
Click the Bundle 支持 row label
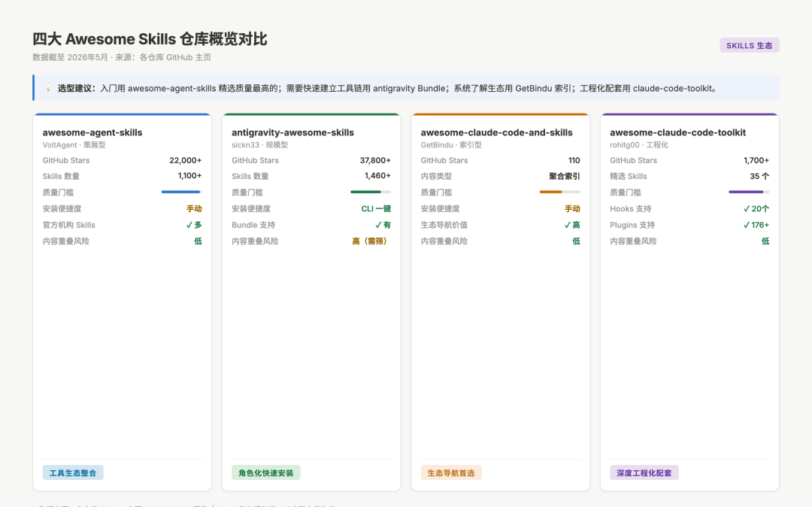253,225
